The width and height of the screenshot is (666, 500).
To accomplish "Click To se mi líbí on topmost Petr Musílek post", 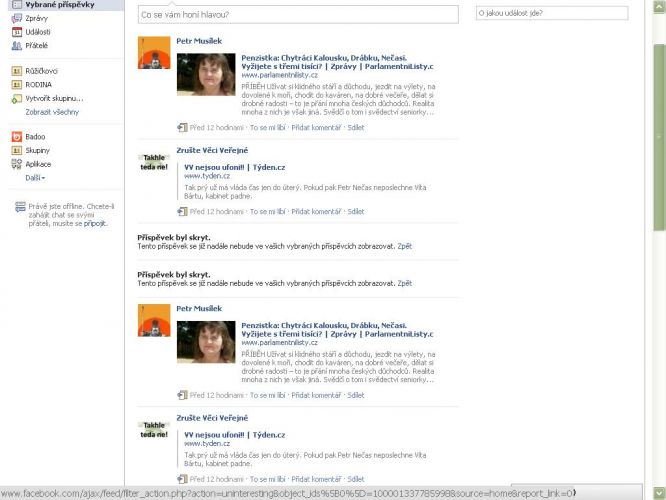I will (268, 127).
